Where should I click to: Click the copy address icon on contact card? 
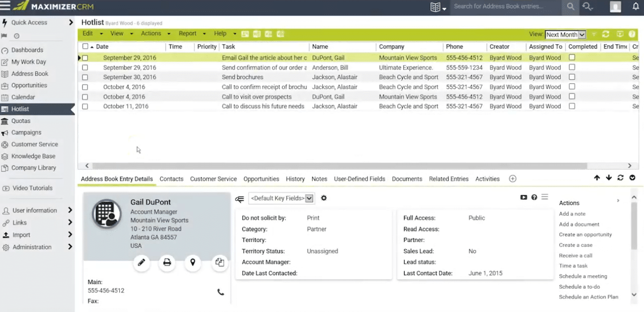coord(219,262)
